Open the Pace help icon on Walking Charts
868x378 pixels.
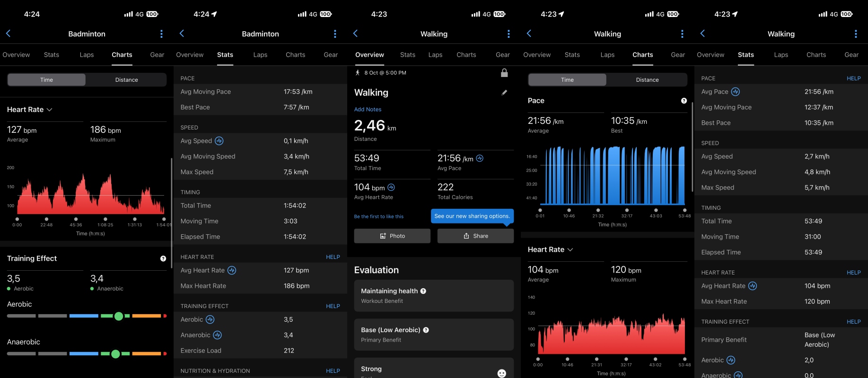click(684, 101)
